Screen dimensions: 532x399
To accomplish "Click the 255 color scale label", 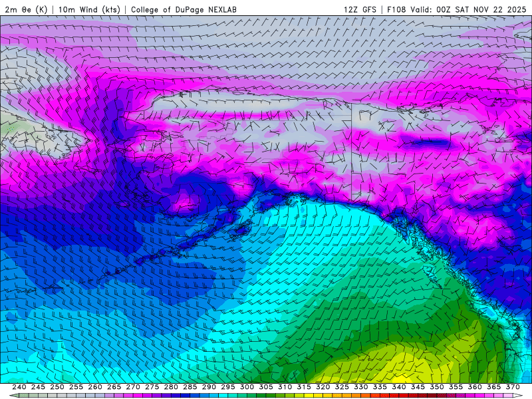I will click(76, 387).
